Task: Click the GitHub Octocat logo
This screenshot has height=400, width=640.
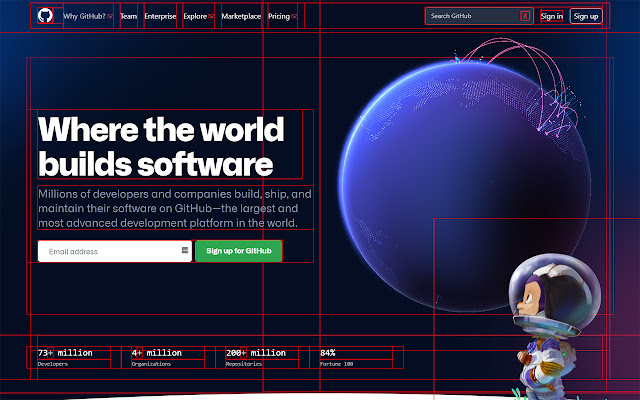Action: click(45, 16)
